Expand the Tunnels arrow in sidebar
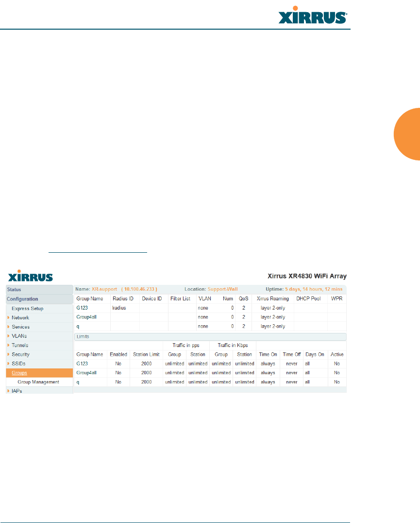This screenshot has height=523, width=420. tap(8, 345)
